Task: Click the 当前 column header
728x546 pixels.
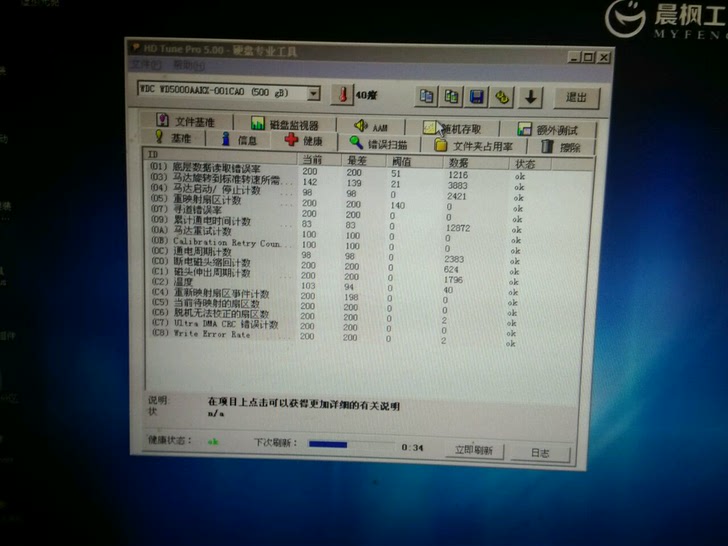Action: 319,159
